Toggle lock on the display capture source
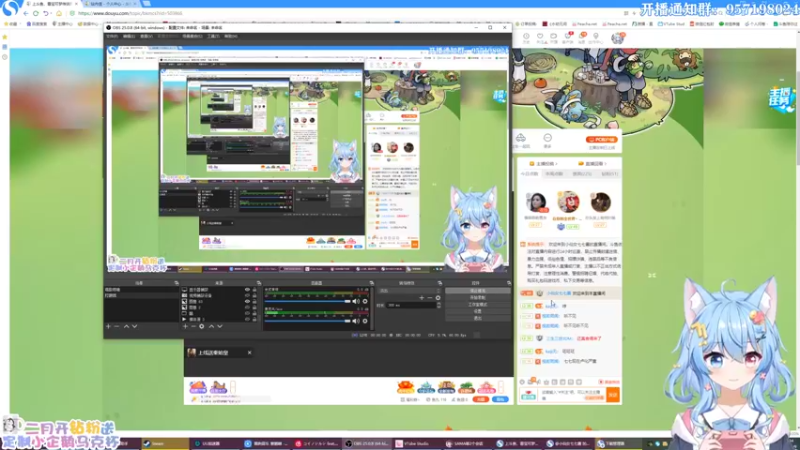This screenshot has width=800, height=450. tap(255, 289)
